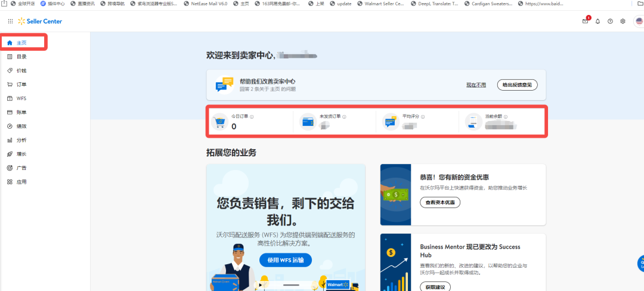Click the shopping cart 今日订单 icon

[219, 122]
